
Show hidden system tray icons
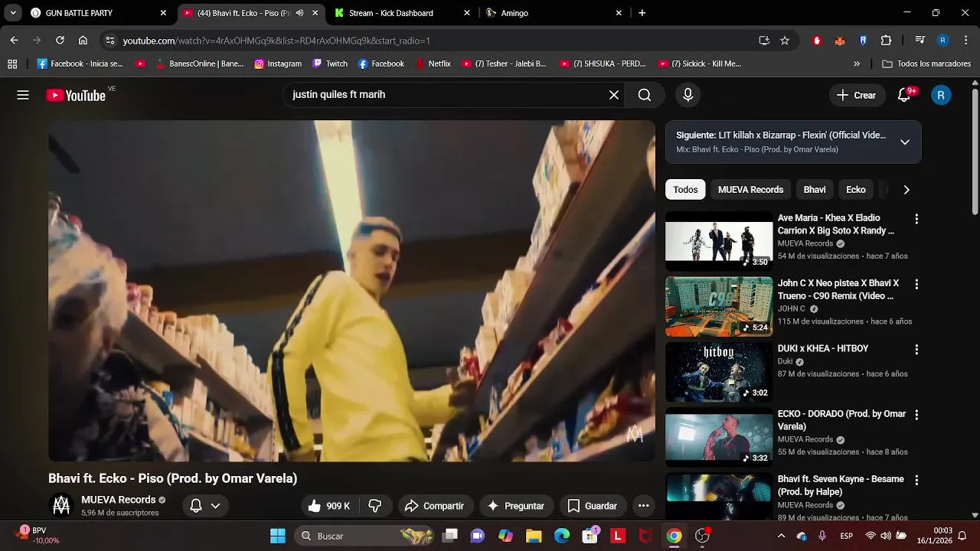click(780, 536)
